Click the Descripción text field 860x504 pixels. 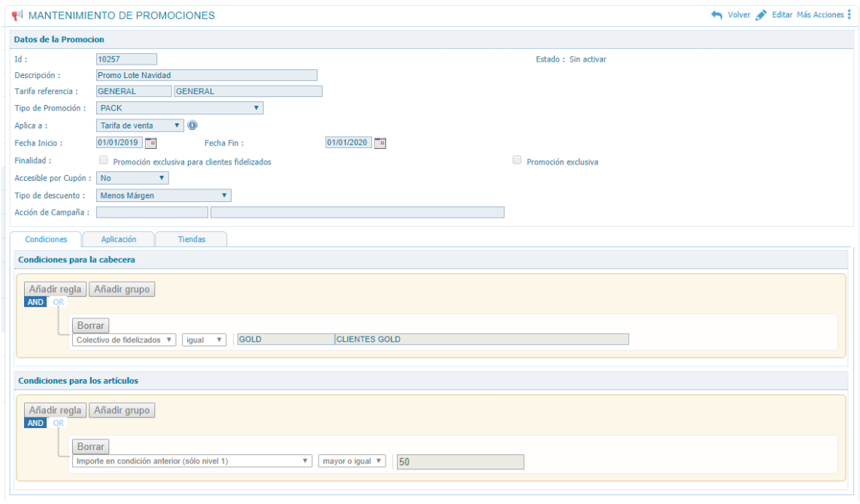pos(207,75)
